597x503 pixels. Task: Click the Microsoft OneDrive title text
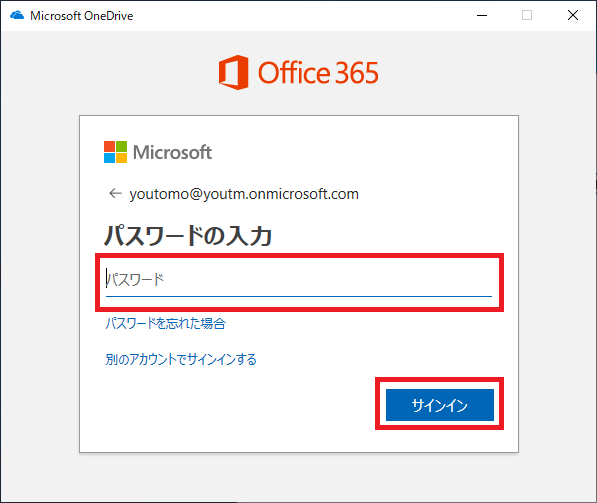pos(82,16)
